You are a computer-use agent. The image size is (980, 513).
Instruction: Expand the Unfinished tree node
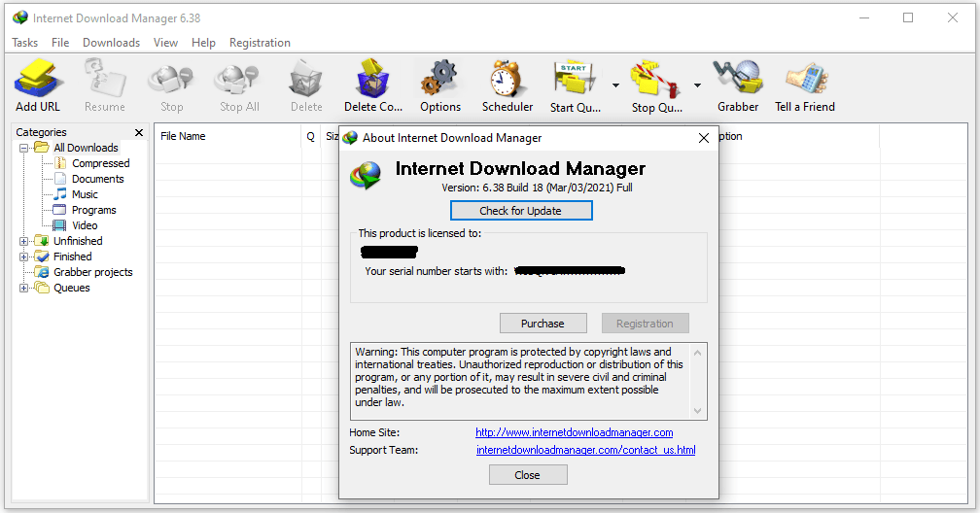click(23, 241)
